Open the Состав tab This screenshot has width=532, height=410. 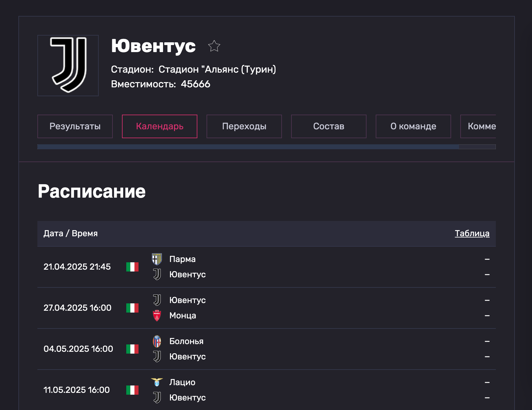[x=329, y=126]
